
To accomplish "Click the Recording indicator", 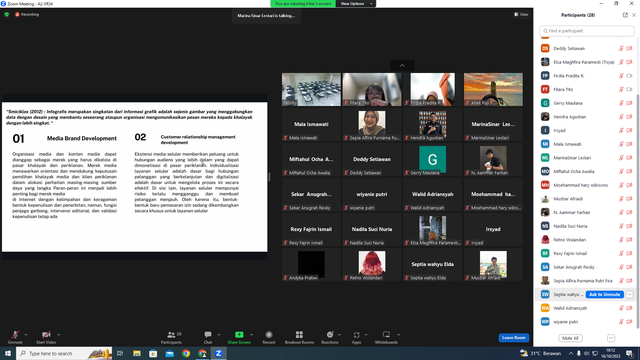I will pyautogui.click(x=27, y=14).
